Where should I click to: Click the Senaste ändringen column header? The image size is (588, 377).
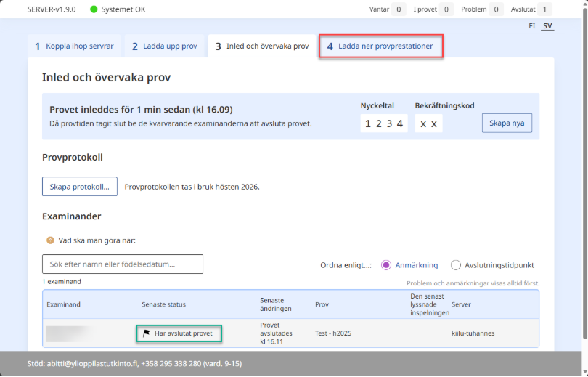(x=276, y=304)
